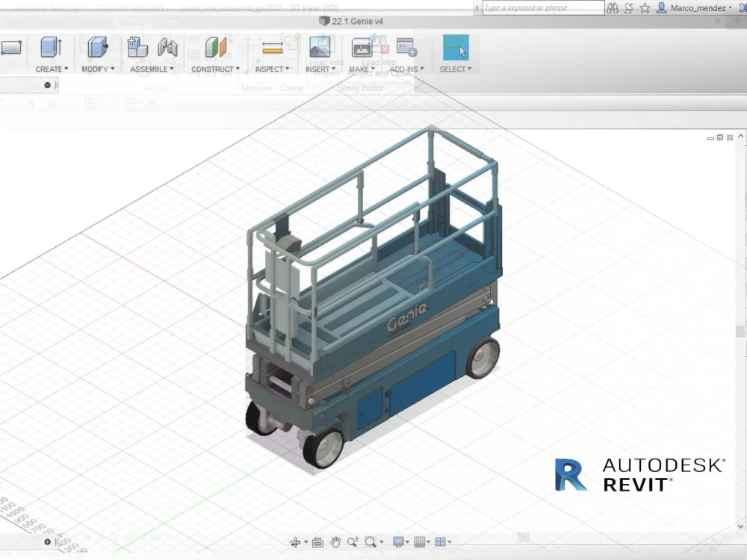Image resolution: width=747 pixels, height=560 pixels.
Task: Activate the Look At tool
Action: 317,541
